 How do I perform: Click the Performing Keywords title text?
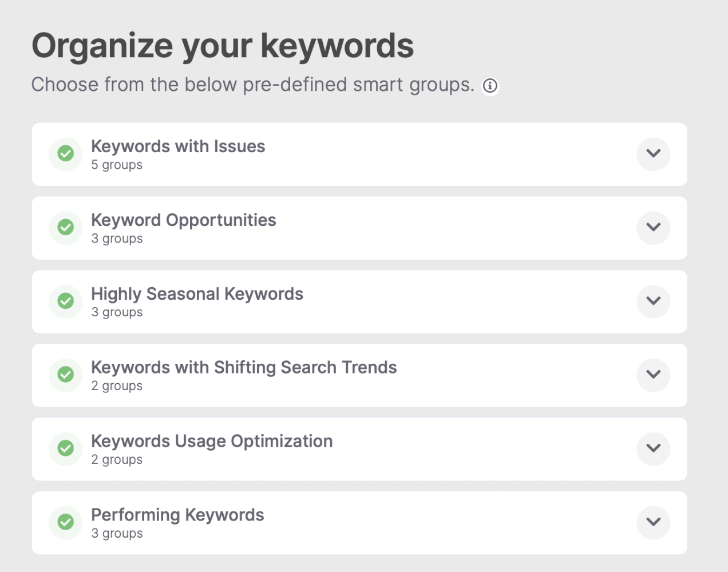(177, 515)
